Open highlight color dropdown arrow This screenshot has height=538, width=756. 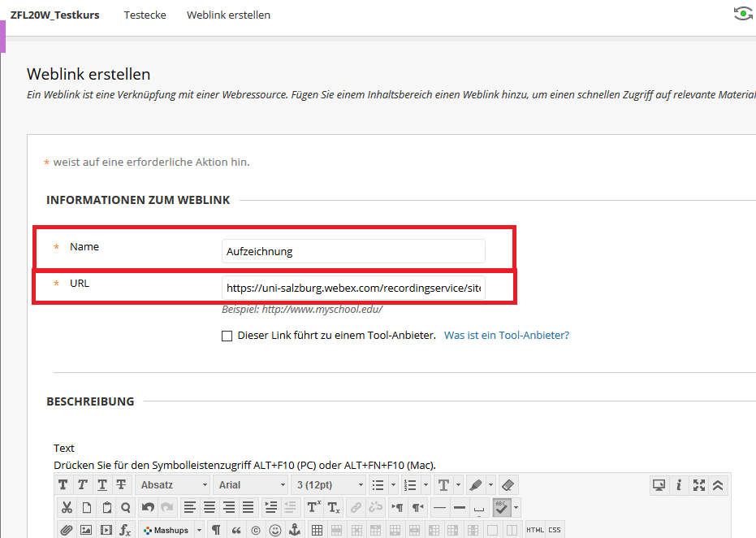490,485
